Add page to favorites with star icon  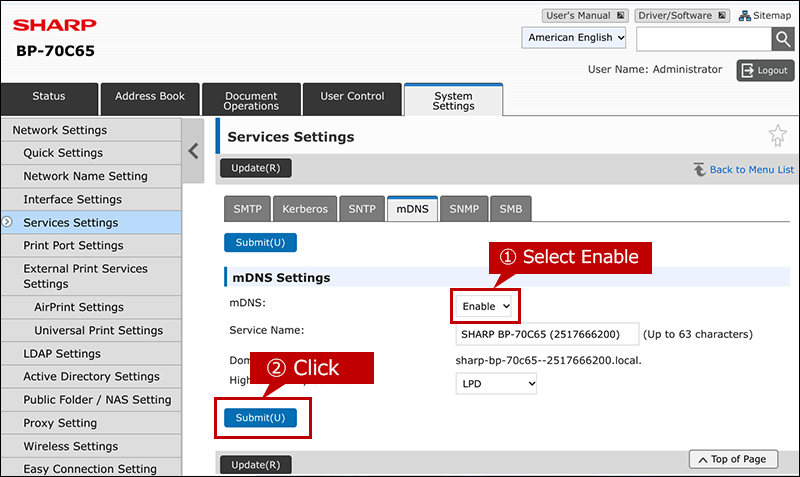778,136
